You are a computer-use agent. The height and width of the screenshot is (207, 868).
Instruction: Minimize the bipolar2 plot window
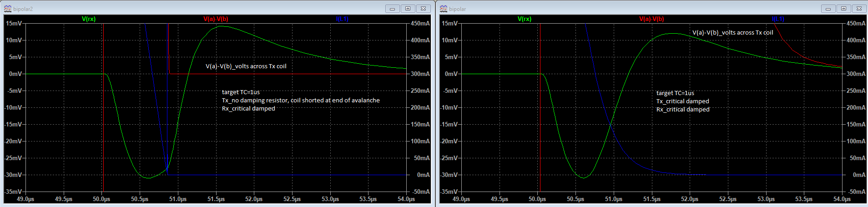click(392, 9)
